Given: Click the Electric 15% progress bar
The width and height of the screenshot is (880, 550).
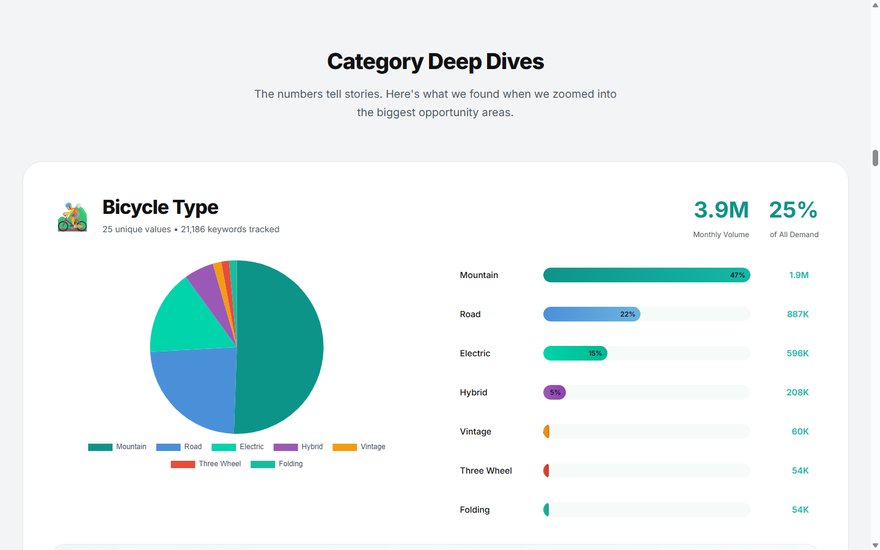Looking at the screenshot, I should pos(575,354).
